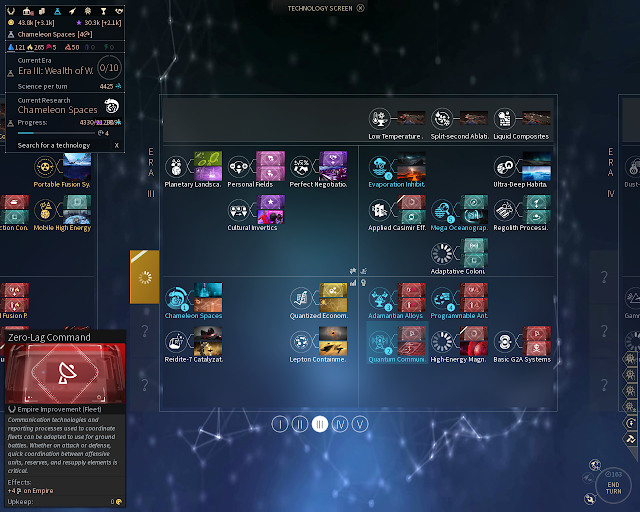The image size is (640, 512).
Task: Click the Search for a technology field
Action: coord(63,145)
